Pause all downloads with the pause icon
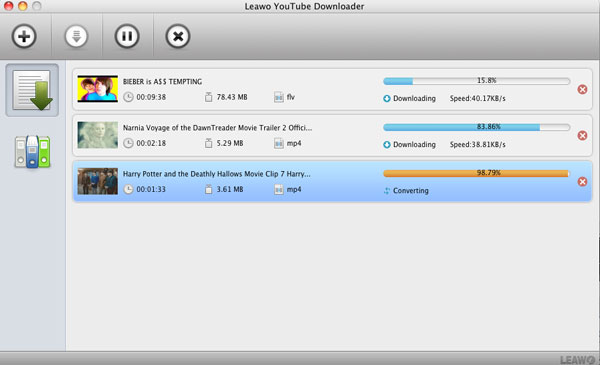 127,36
